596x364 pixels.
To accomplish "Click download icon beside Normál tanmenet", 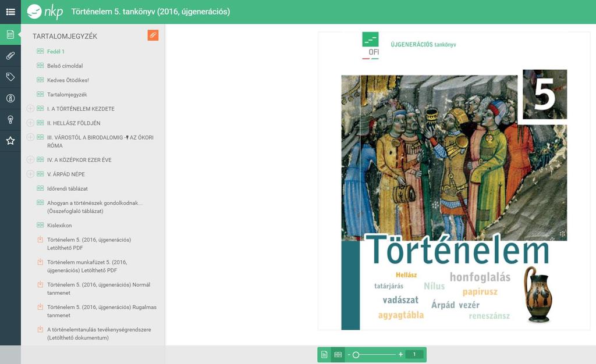I will click(x=40, y=284).
